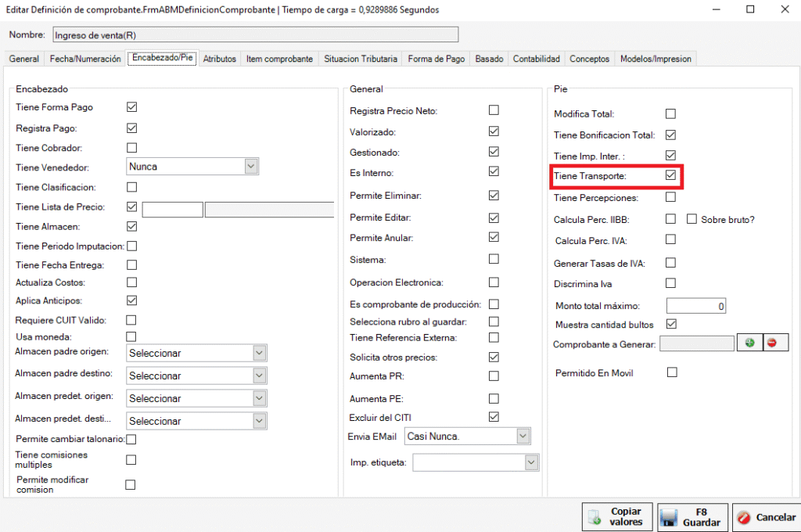Expand Imp. etiqueta dropdown
801x532 pixels.
click(531, 463)
